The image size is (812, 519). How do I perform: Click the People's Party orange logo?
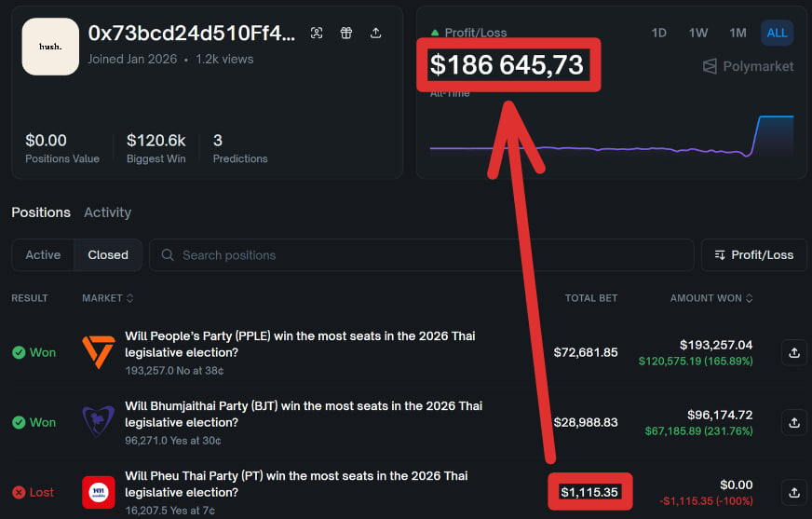point(99,352)
